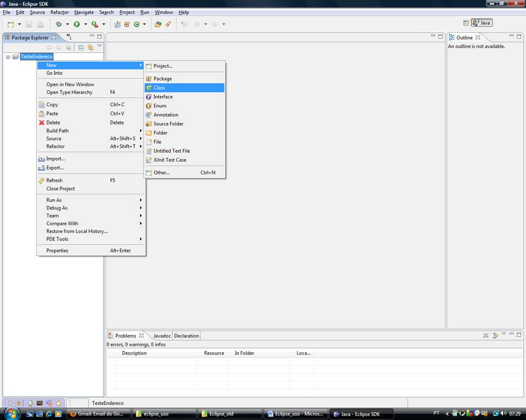Select Source Folder in the New submenu

tap(185, 124)
